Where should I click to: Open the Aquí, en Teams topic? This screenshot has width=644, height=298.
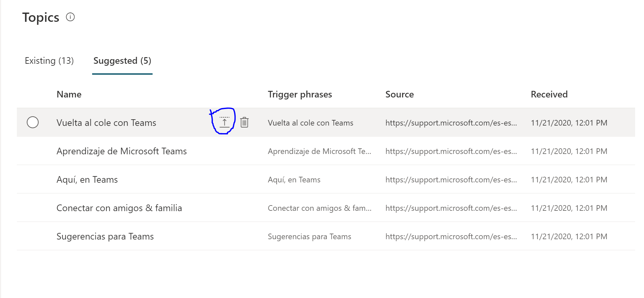87,180
